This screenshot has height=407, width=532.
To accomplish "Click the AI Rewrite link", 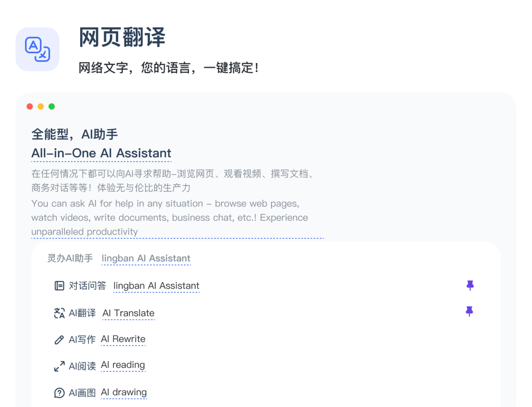I will [123, 339].
